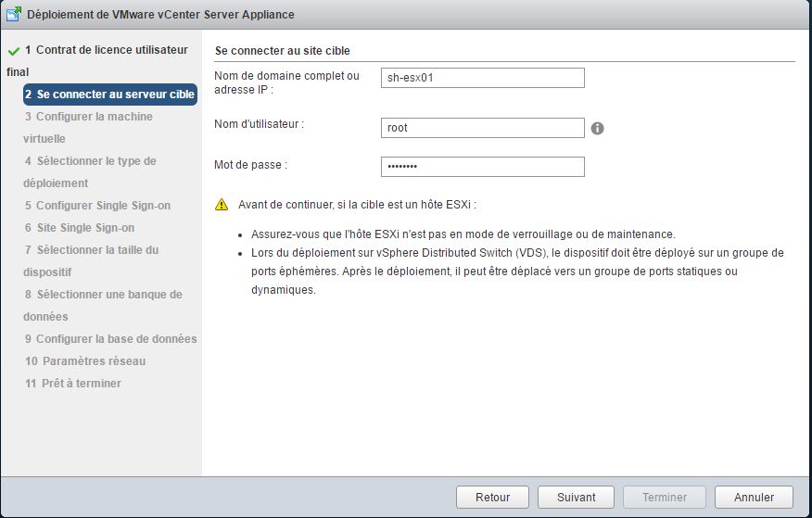Go to step 4 Sélectionner le type de déploiement
Viewport: 812px width, 518px height.
tap(90, 171)
